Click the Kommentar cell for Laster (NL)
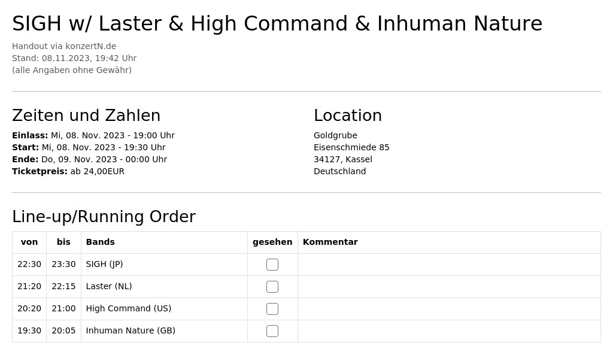The height and width of the screenshot is (364, 613). pos(449,287)
